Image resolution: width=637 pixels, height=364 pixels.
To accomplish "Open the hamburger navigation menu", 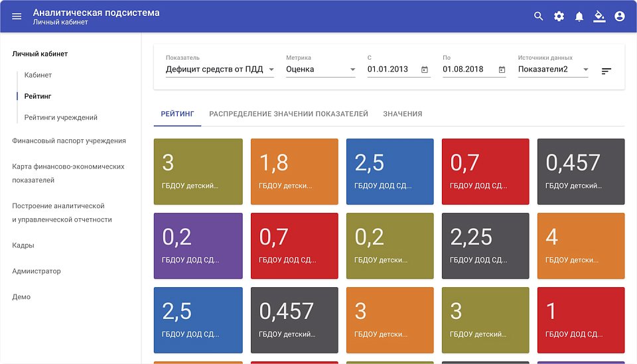I will coord(17,17).
